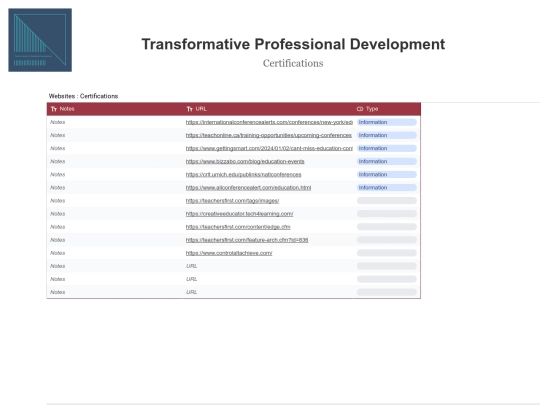Open empty Type dropdown for controlaltachieve row
This screenshot has height=405, width=540.
click(387, 253)
